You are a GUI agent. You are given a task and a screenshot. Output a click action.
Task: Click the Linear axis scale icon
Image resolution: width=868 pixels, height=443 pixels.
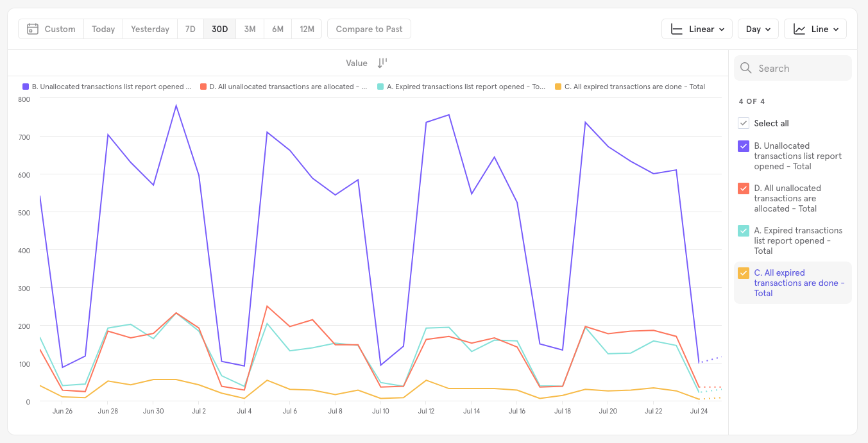[676, 29]
